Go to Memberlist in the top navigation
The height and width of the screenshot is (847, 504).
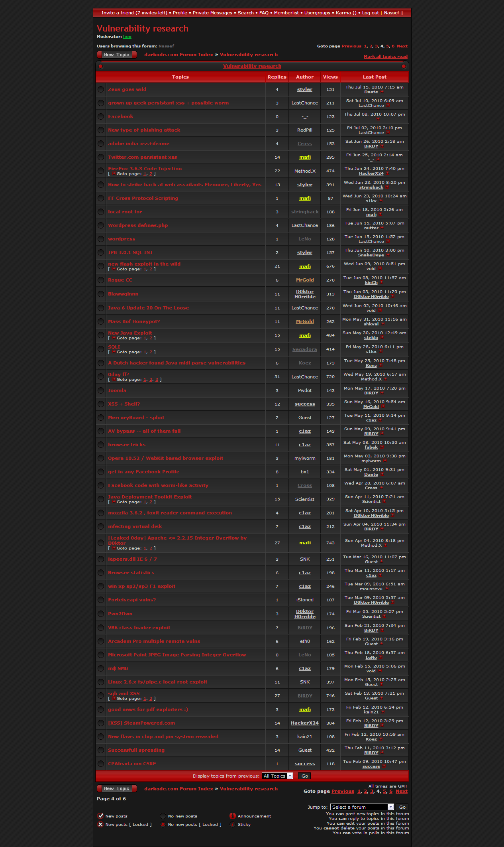(286, 13)
